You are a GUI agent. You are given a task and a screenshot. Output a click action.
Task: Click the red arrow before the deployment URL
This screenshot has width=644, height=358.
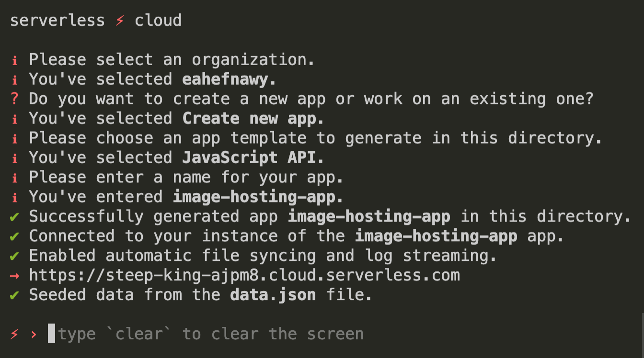tap(14, 275)
